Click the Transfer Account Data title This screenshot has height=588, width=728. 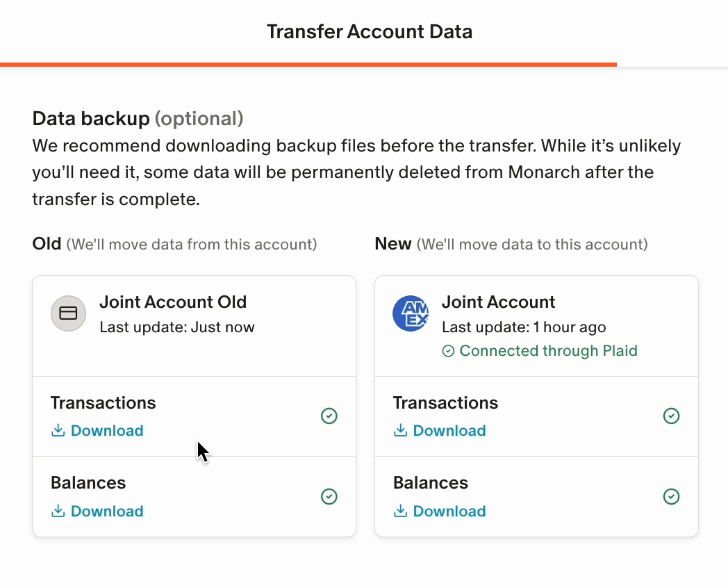pyautogui.click(x=370, y=31)
